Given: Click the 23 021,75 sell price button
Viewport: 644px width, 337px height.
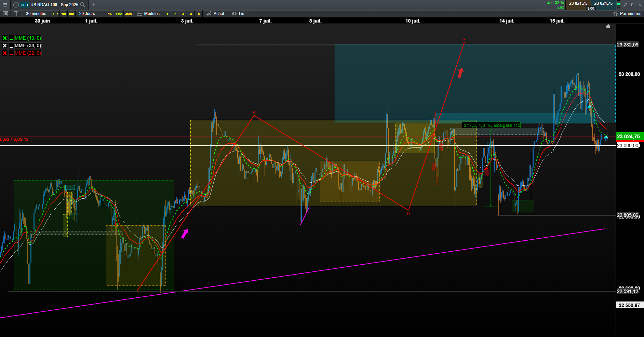Looking at the screenshot, I should point(578,3).
